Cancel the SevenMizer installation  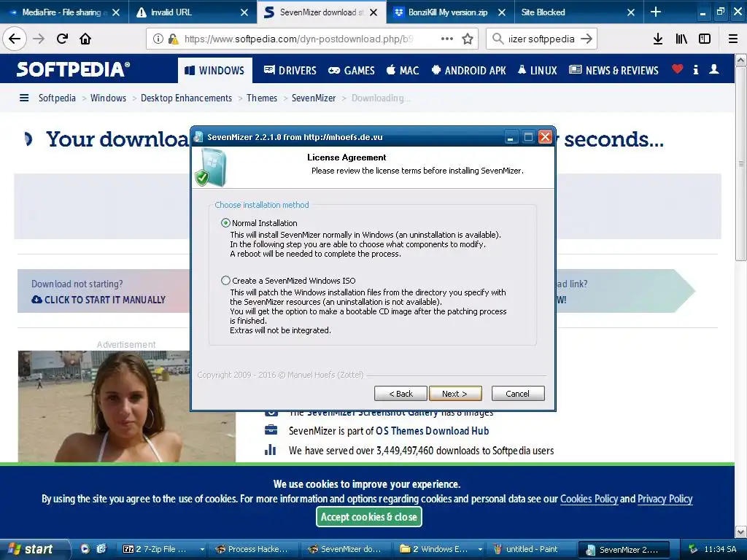pyautogui.click(x=517, y=393)
